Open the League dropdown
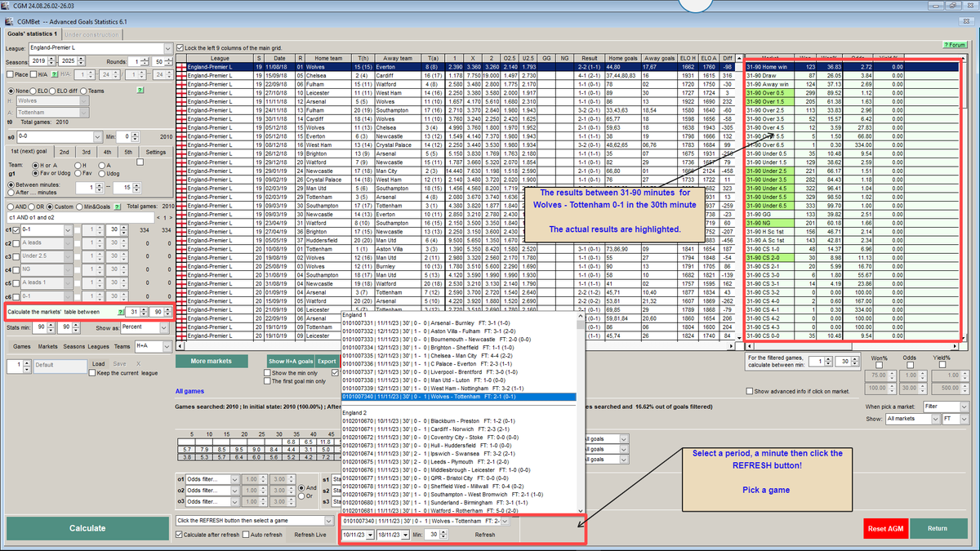The width and height of the screenshot is (980, 551). click(168, 49)
